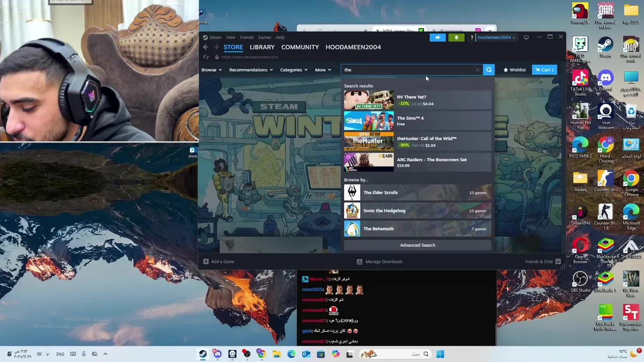This screenshot has height=362, width=644.
Task: Switch to the LIBRARY tab
Action: click(x=262, y=47)
